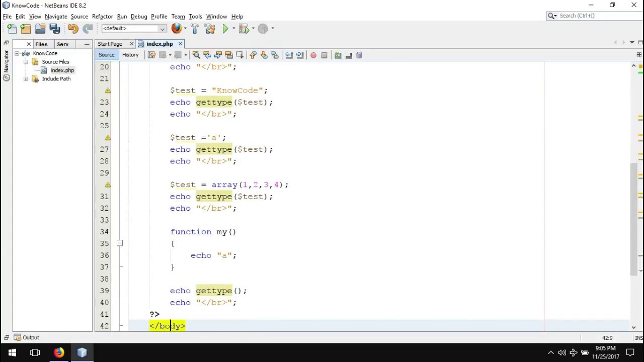Switch to History view button

point(130,55)
